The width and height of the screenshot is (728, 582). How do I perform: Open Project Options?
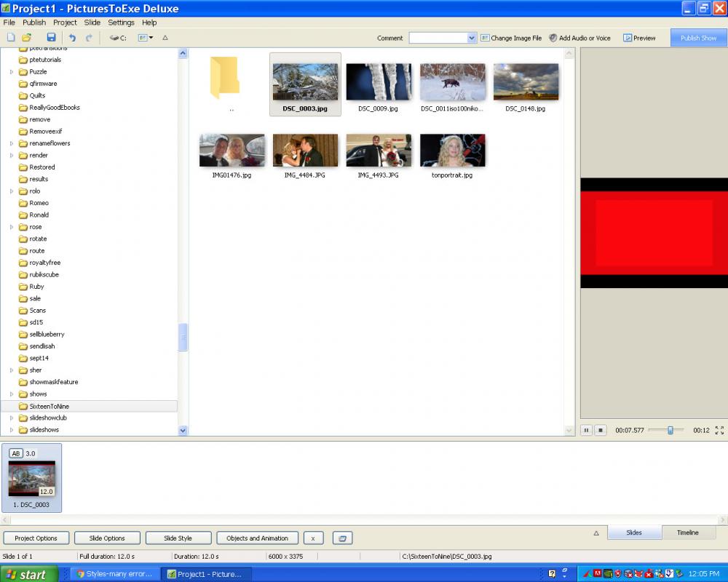pos(36,538)
